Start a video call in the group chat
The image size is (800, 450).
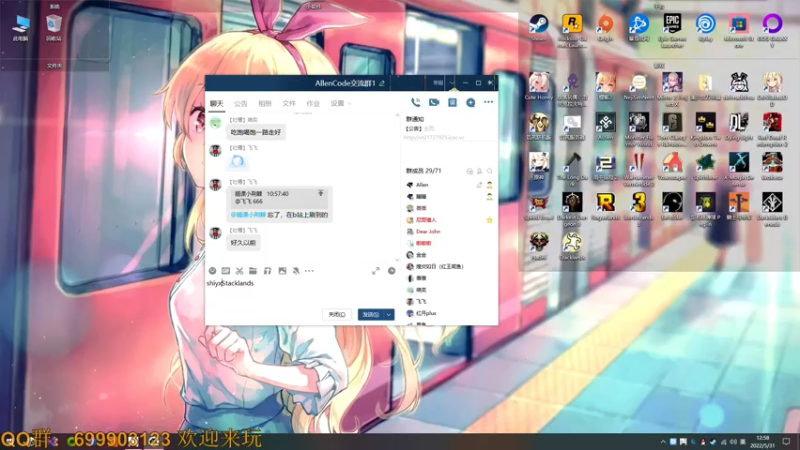tap(434, 103)
